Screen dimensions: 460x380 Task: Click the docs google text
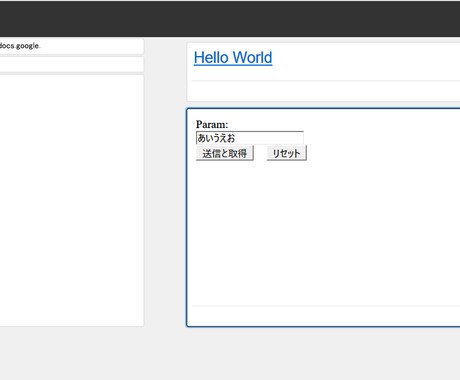click(20, 46)
